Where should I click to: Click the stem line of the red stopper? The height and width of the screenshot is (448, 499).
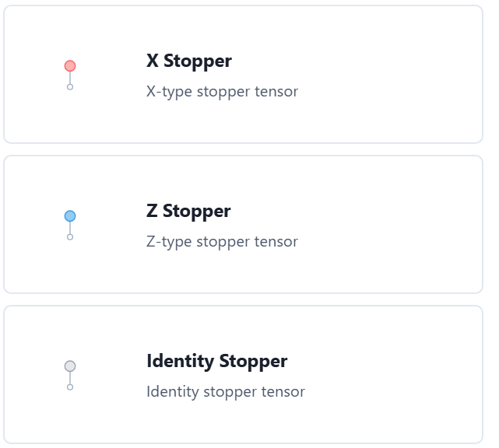(70, 78)
